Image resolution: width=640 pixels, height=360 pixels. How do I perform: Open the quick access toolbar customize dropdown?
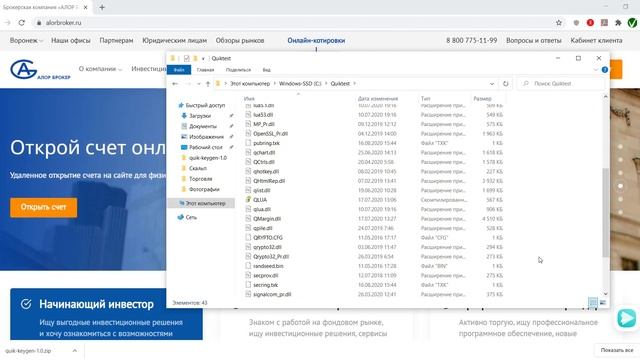[203, 58]
